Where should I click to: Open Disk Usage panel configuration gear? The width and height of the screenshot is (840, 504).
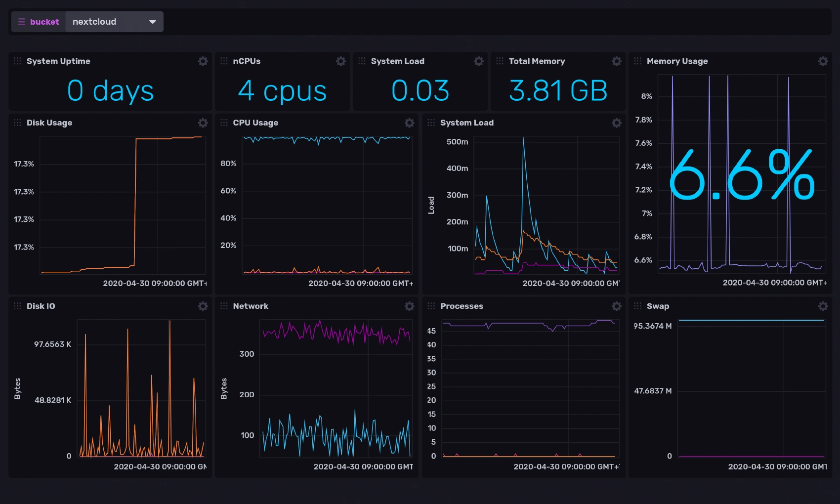click(203, 123)
